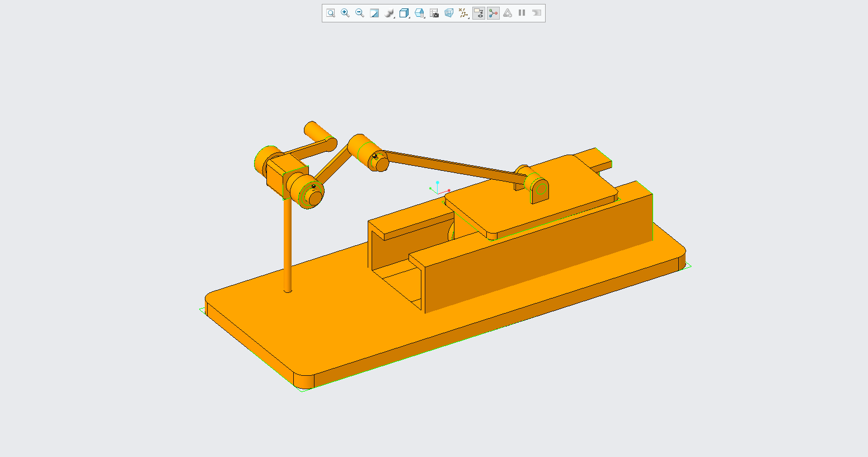Toggle the Annotation Display button

478,13
